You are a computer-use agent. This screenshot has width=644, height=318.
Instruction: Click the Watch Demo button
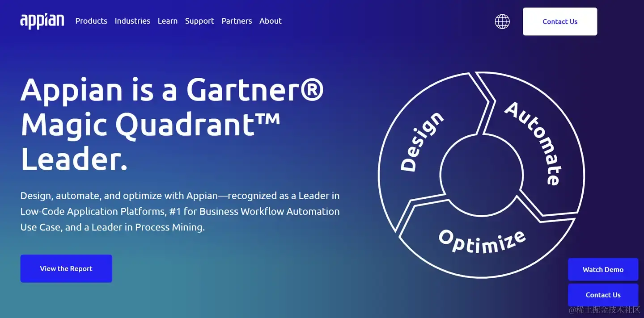click(x=603, y=269)
